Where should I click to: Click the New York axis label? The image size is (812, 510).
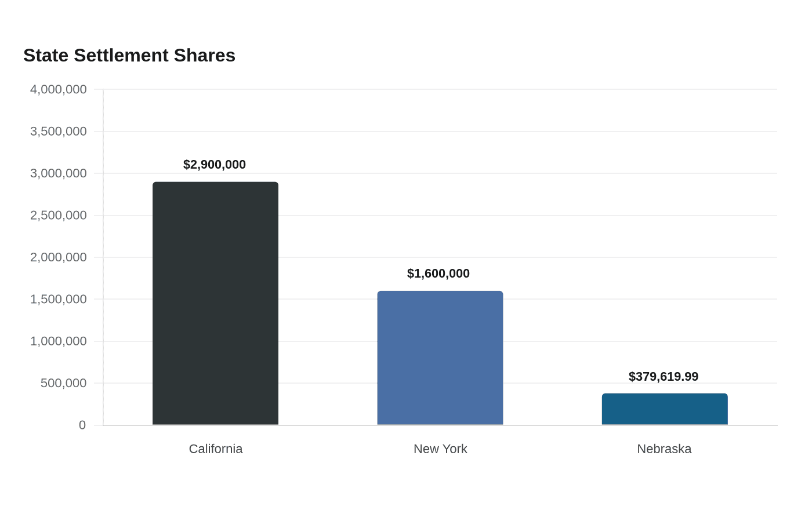click(440, 449)
